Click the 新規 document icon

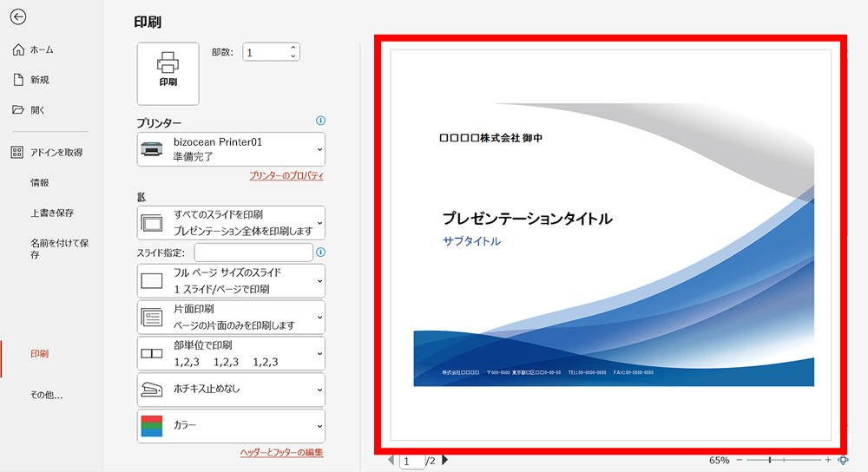point(18,80)
